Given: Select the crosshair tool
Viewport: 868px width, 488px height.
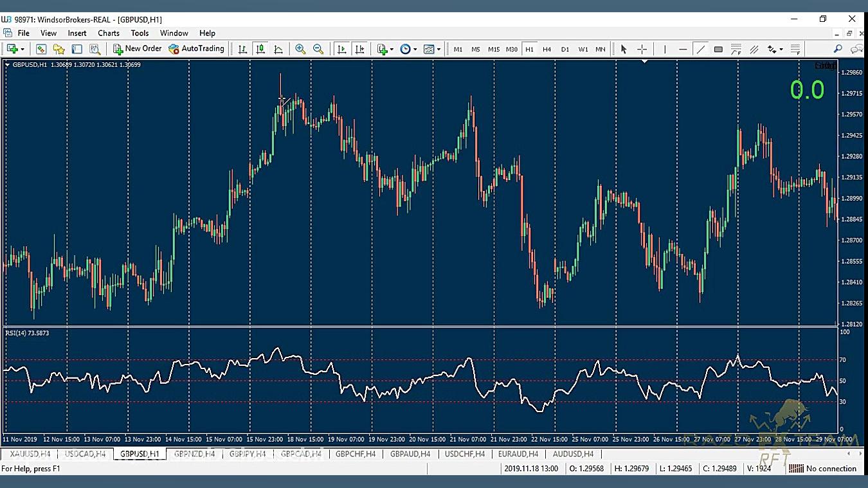Looking at the screenshot, I should pos(642,49).
